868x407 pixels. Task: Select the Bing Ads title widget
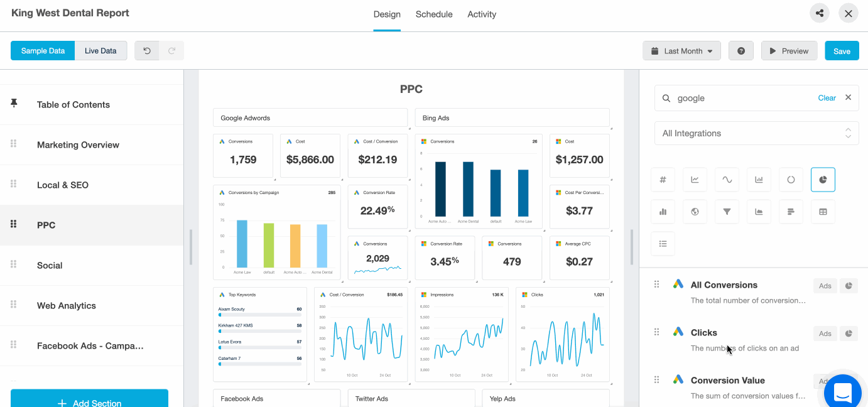(513, 118)
